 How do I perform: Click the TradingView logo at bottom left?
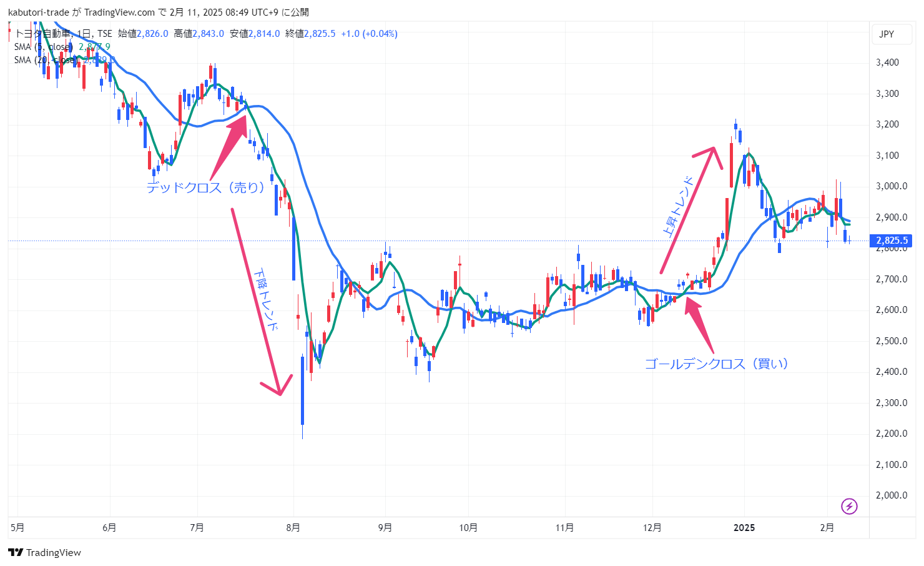tap(44, 552)
